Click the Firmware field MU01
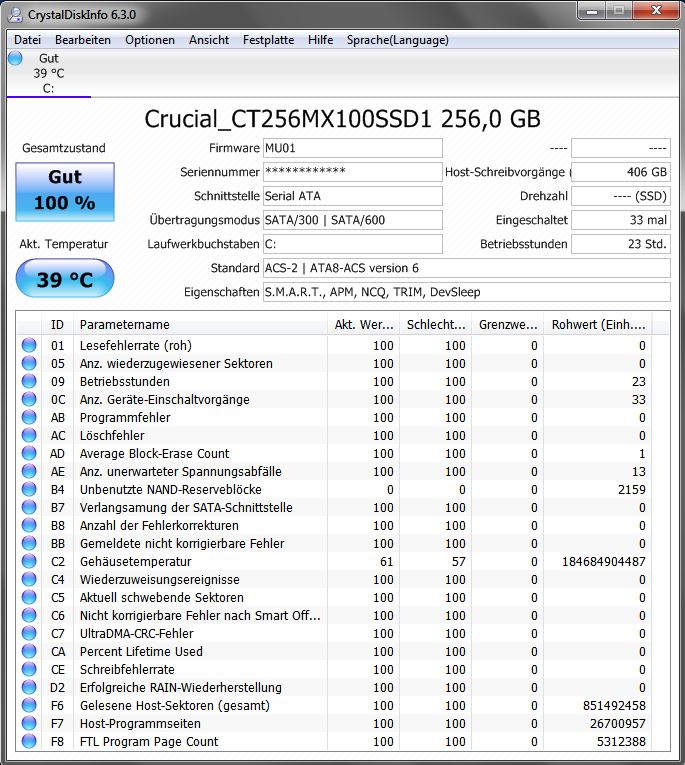Image resolution: width=685 pixels, height=765 pixels. tap(353, 148)
